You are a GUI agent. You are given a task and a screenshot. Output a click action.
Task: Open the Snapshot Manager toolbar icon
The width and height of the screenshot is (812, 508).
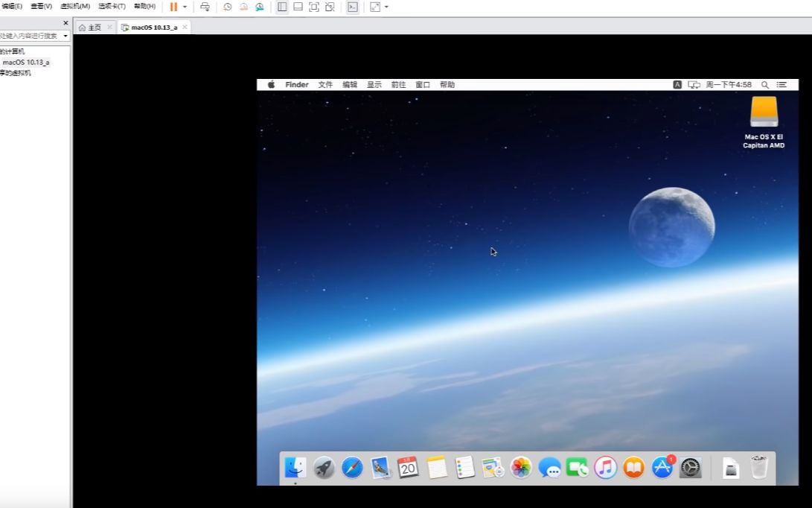pos(258,7)
